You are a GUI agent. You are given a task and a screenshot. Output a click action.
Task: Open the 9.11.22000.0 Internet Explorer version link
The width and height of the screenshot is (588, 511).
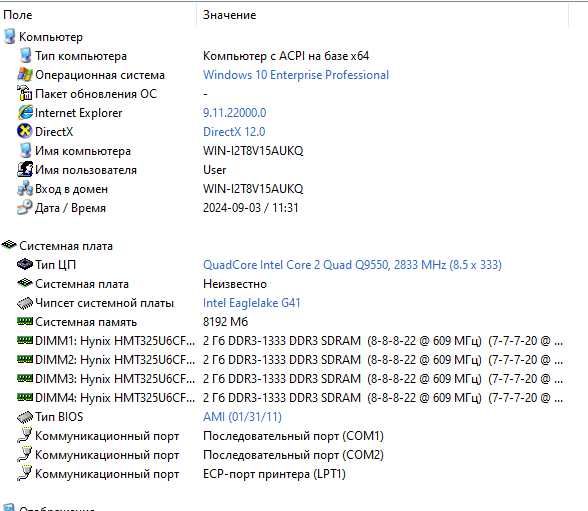click(234, 113)
